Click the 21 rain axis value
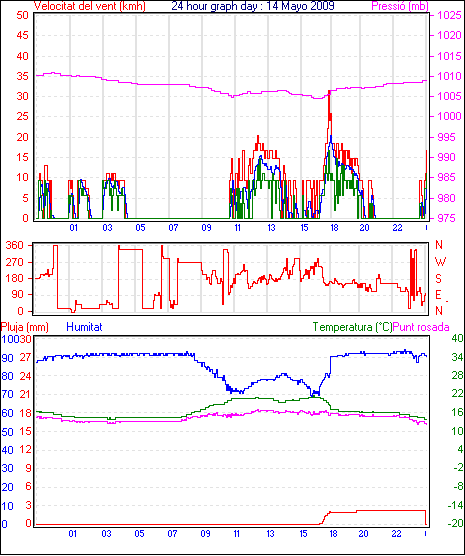The width and height of the screenshot is (465, 556). [x=26, y=393]
